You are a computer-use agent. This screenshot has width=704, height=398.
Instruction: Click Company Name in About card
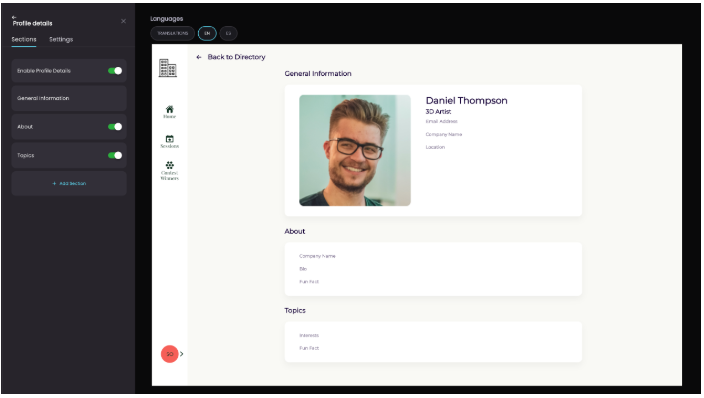click(x=317, y=256)
